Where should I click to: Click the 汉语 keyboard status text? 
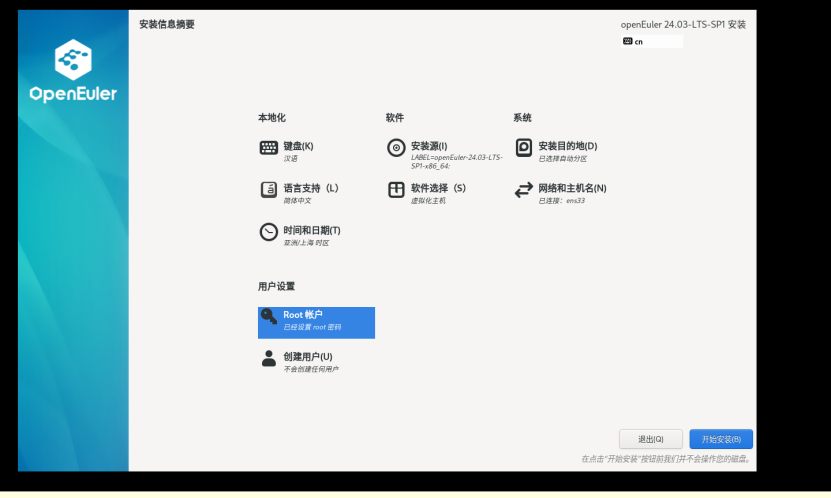tap(290, 158)
